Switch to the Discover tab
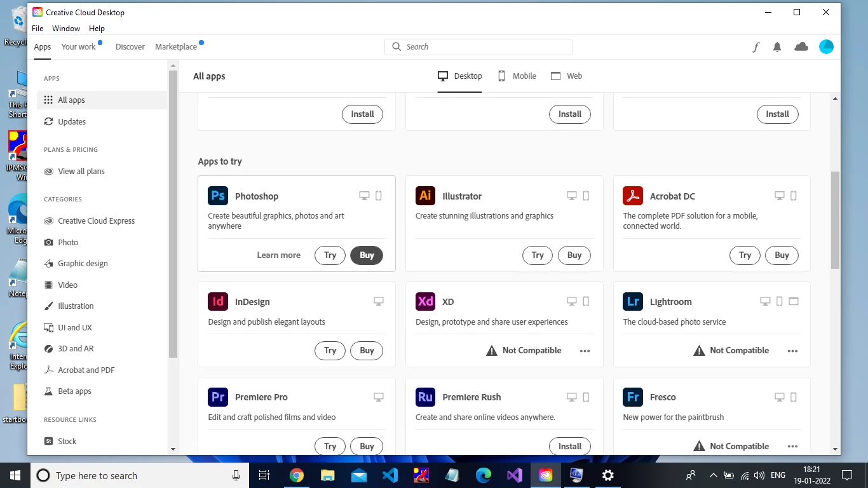868x488 pixels. (130, 46)
